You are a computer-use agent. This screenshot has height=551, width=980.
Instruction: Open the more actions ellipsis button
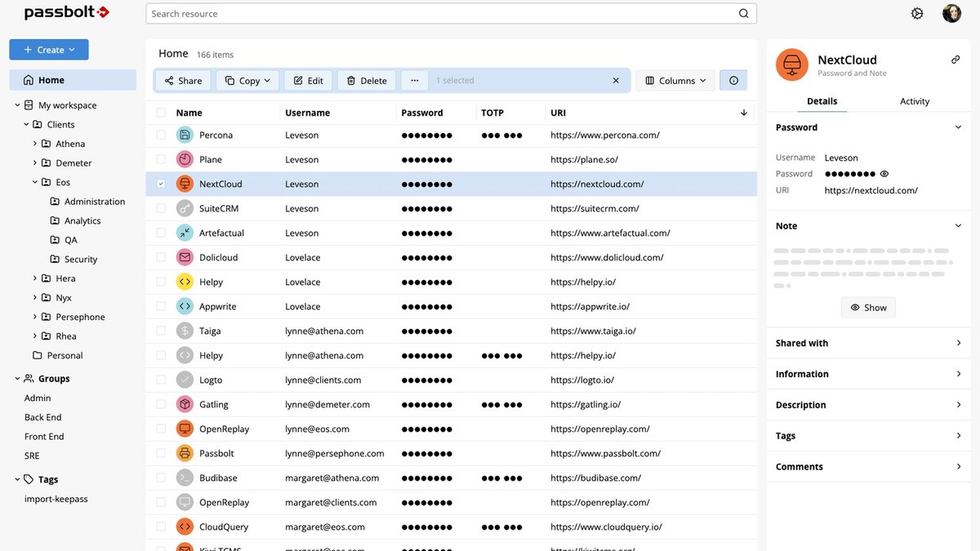415,81
